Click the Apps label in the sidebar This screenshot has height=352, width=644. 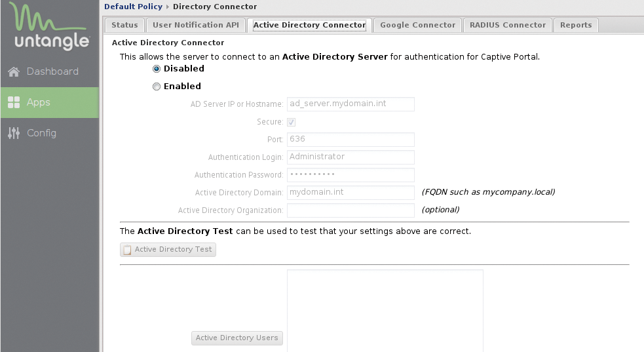tap(39, 102)
